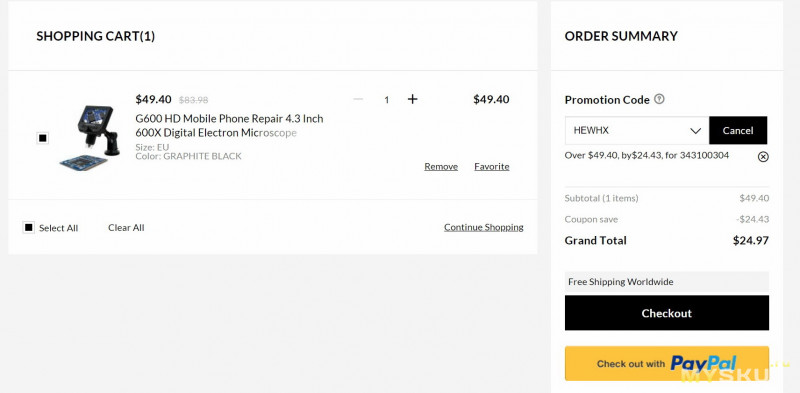Remove the microscope from the cart
800x393 pixels.
tap(441, 166)
